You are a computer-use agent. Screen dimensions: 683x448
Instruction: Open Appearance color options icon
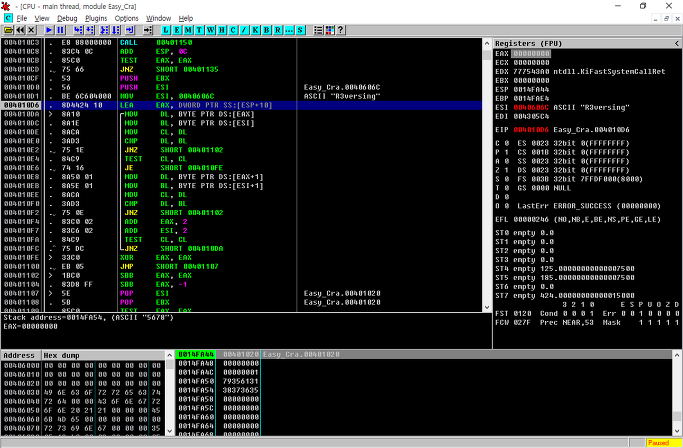pyautogui.click(x=330, y=30)
